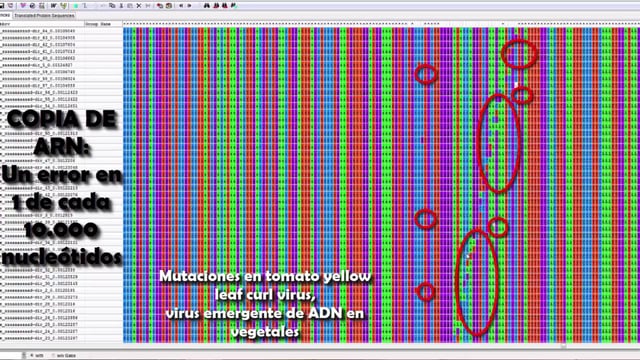Screen dimensions: 640x360
Task: Click the first binoculars find icon
Action: point(207,6)
